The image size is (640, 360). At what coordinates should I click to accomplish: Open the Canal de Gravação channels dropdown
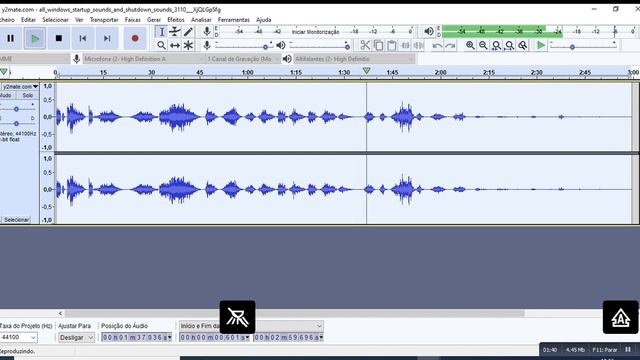[x=242, y=59]
